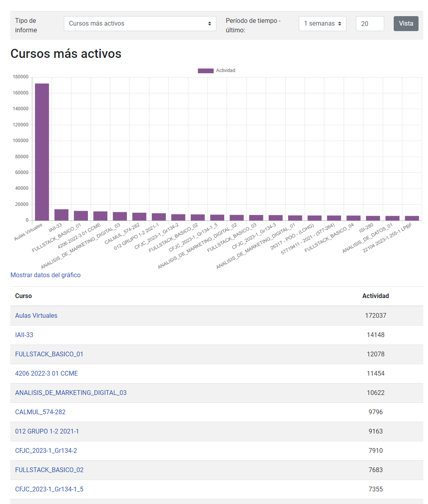The image size is (428, 504).
Task: Open the Aulas Virtuales course link
Action: coord(36,315)
